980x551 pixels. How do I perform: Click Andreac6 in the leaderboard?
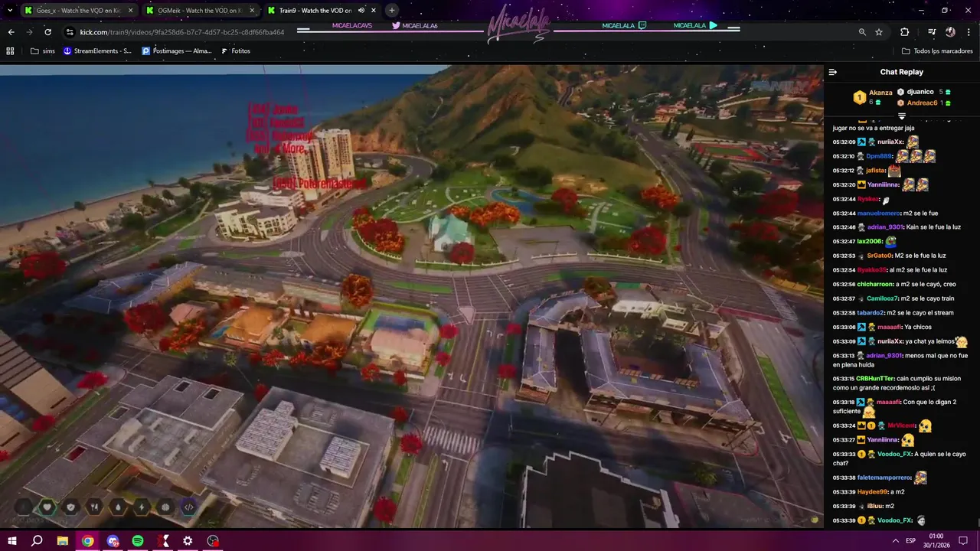pos(922,103)
